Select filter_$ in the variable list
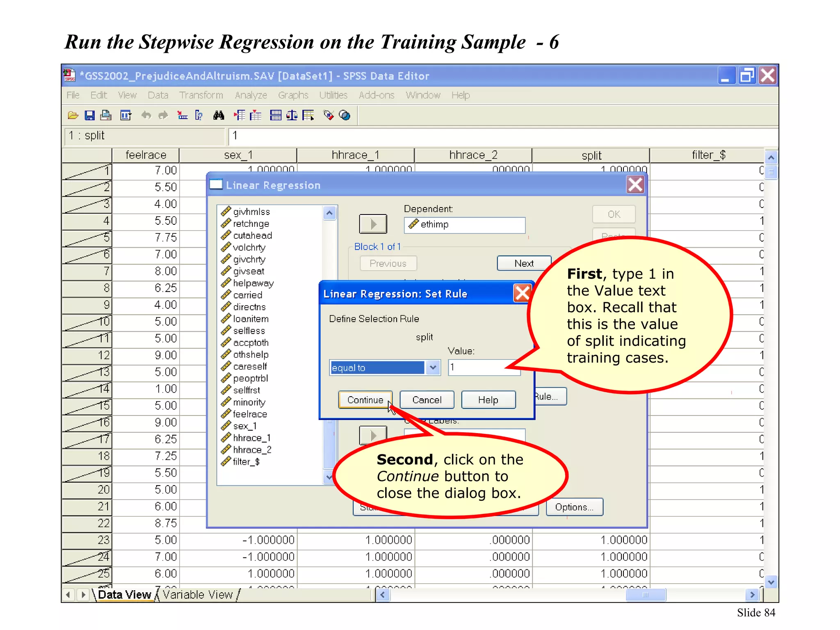 [246, 461]
